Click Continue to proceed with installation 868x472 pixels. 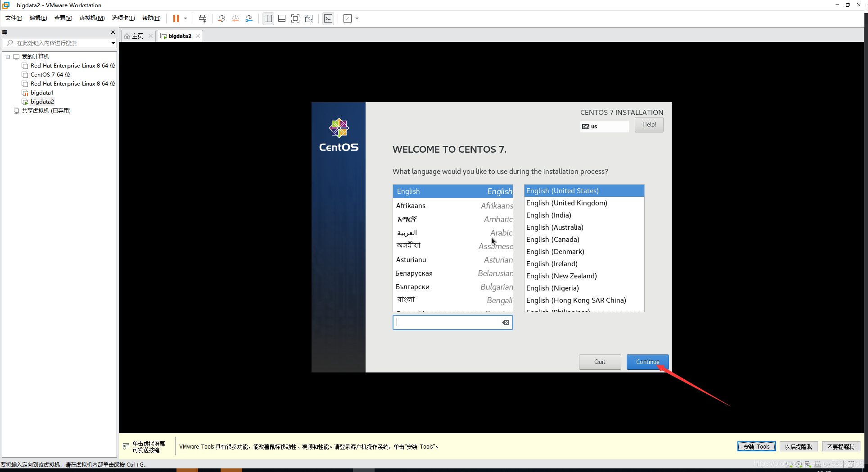(647, 362)
